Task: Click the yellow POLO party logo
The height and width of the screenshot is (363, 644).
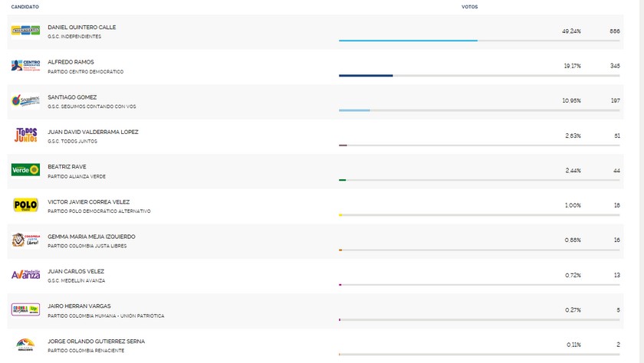Action: click(25, 205)
